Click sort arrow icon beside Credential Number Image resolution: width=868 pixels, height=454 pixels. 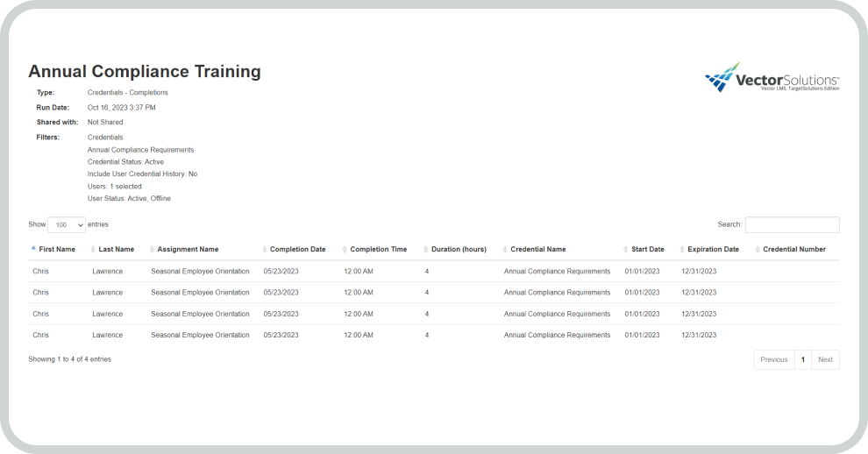[758, 250]
